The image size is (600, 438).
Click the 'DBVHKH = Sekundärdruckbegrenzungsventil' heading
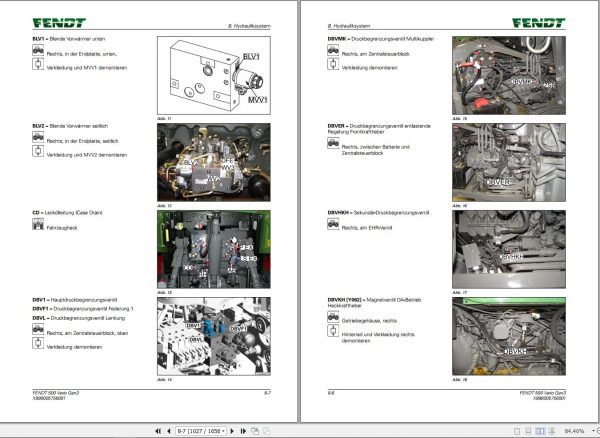click(x=378, y=213)
